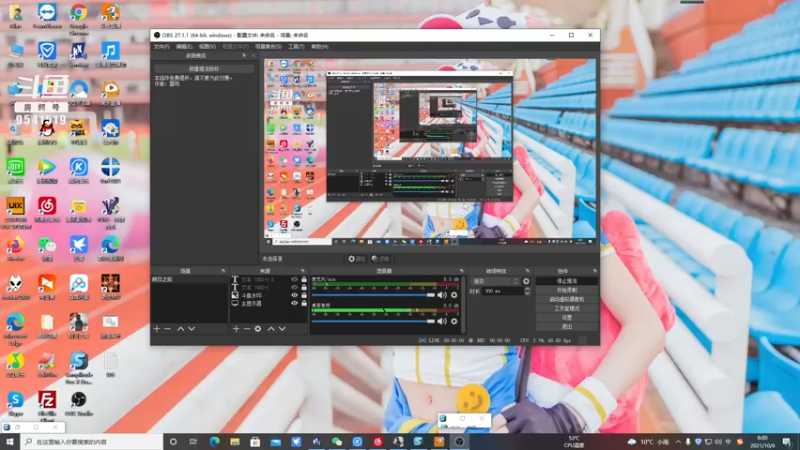Pop out the Audio Mixer dock panel
Image resolution: width=800 pixels, height=450 pixels.
point(461,271)
